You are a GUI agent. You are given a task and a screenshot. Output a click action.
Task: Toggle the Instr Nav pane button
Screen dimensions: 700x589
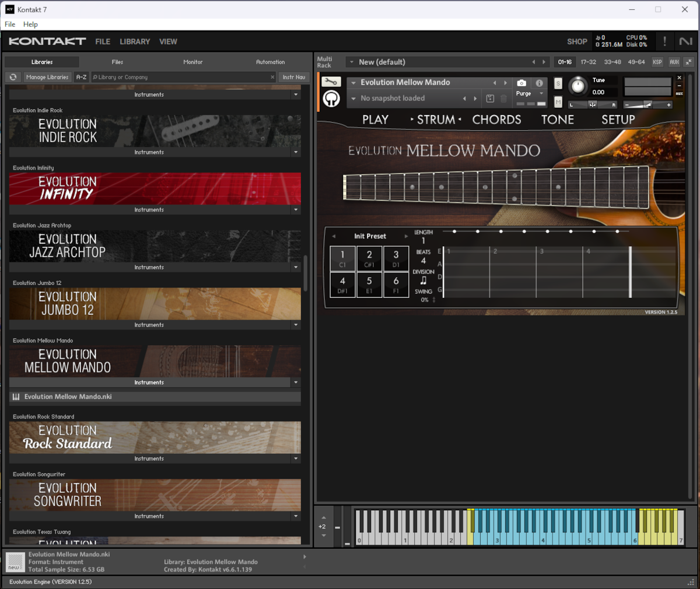294,77
